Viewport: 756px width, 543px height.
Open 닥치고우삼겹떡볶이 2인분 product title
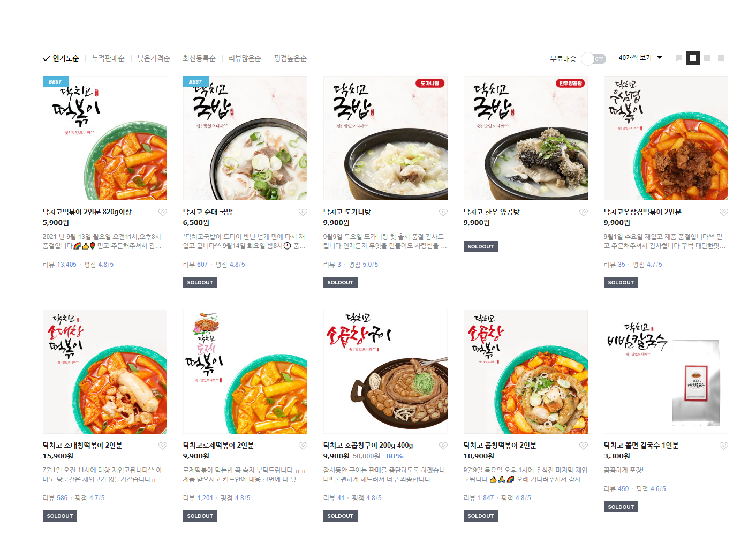click(642, 212)
